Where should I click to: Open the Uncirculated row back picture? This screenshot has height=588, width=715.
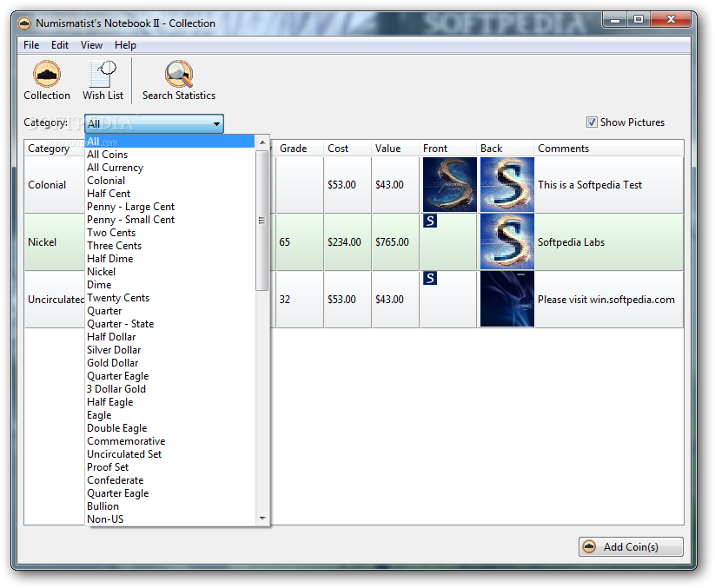coord(507,300)
